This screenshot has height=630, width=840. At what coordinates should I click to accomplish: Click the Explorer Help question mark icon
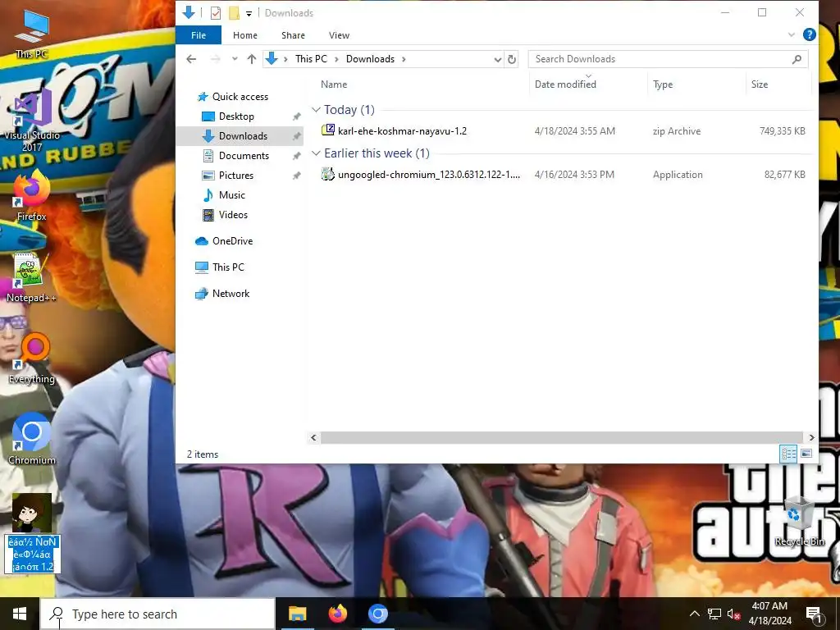[x=810, y=34]
